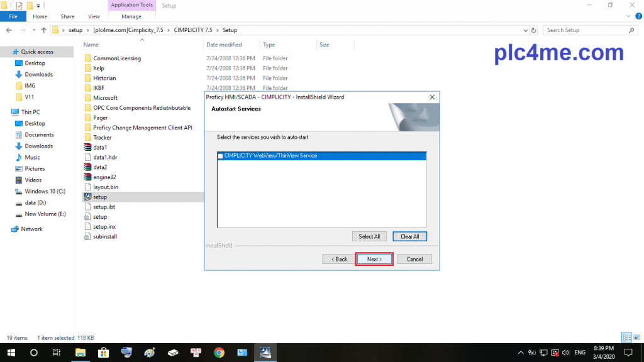Image resolution: width=644 pixels, height=362 pixels.
Task: Select Windows 10 (C:) in navigation pane
Action: pyautogui.click(x=45, y=191)
